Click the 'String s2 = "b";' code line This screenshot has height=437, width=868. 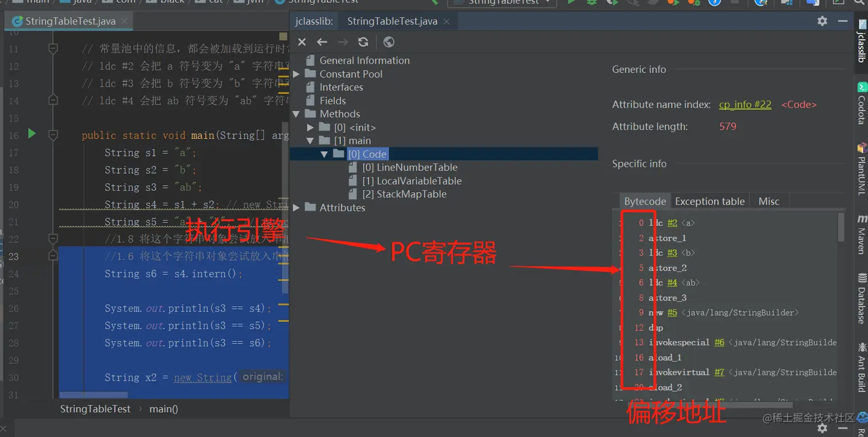(150, 170)
